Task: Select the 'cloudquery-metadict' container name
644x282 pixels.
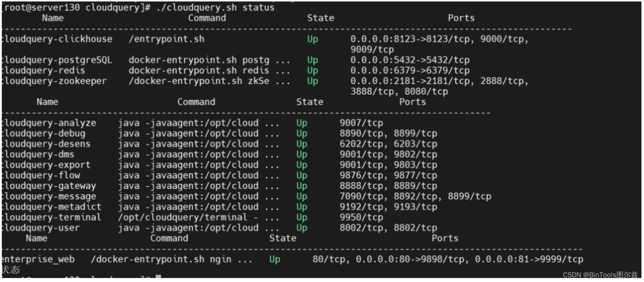Action: click(52, 207)
